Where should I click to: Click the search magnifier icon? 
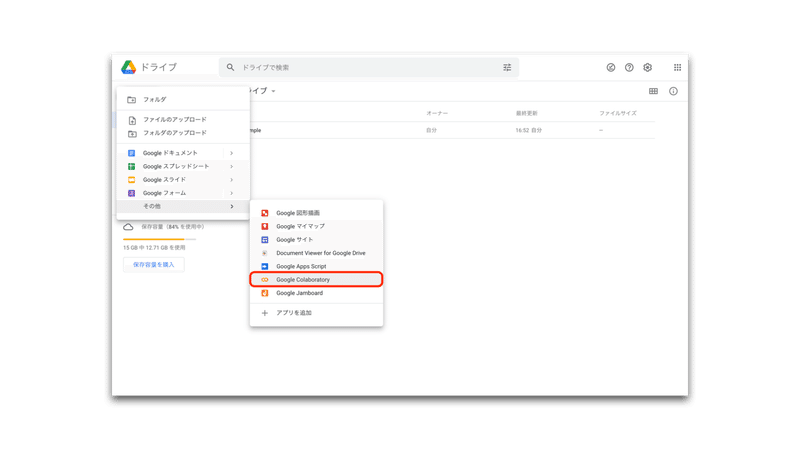coord(231,67)
